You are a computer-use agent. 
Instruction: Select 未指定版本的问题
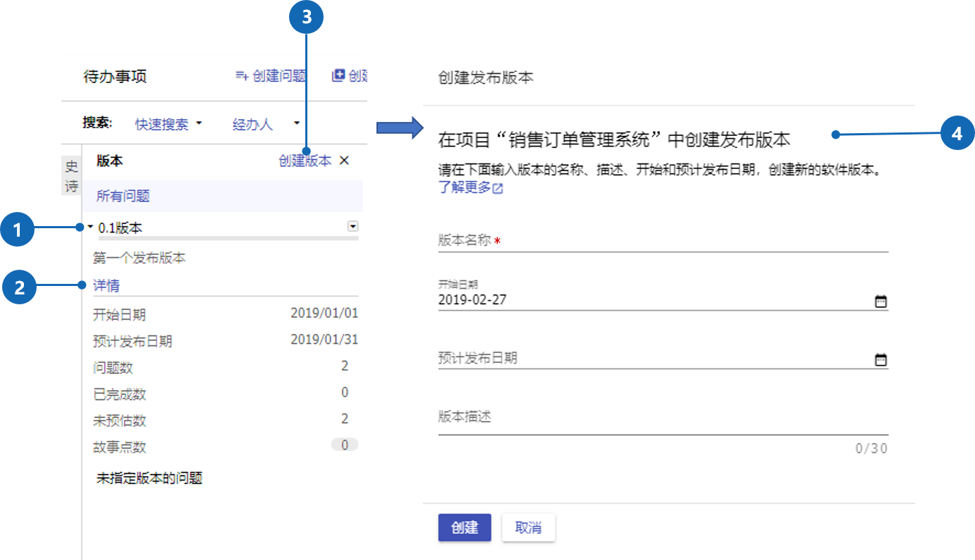coord(149,478)
